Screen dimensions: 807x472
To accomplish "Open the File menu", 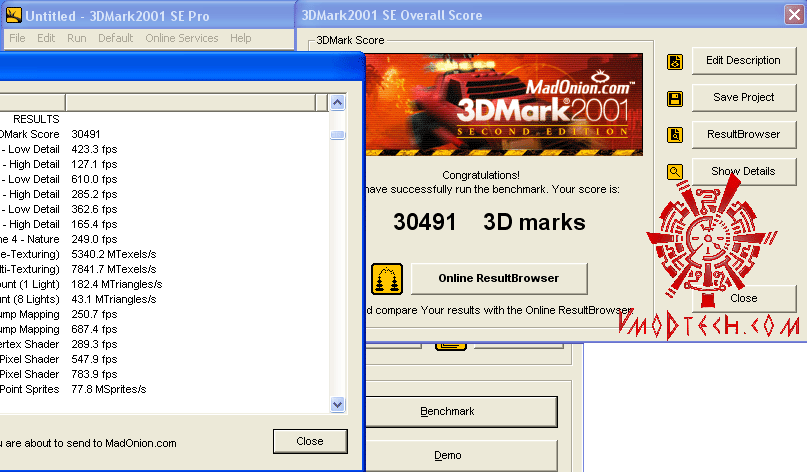I will coord(17,38).
